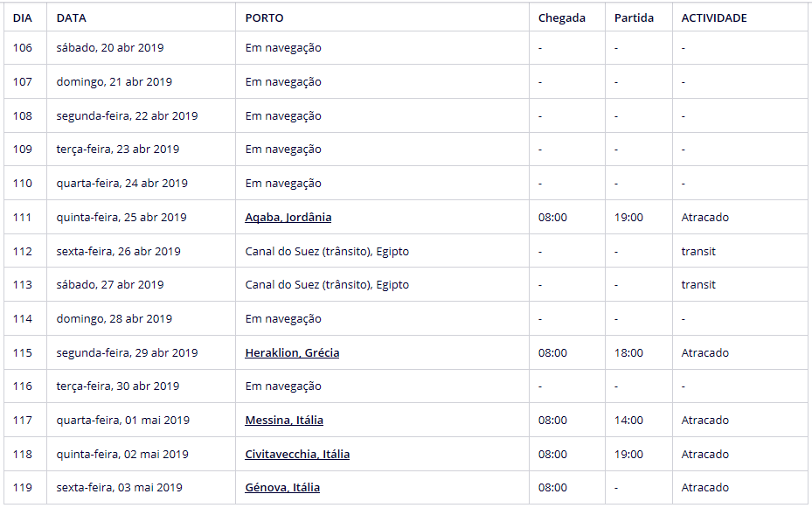Click the date sábado, 20 abr 2019
Viewport: 812px width, 508px height.
pos(110,48)
